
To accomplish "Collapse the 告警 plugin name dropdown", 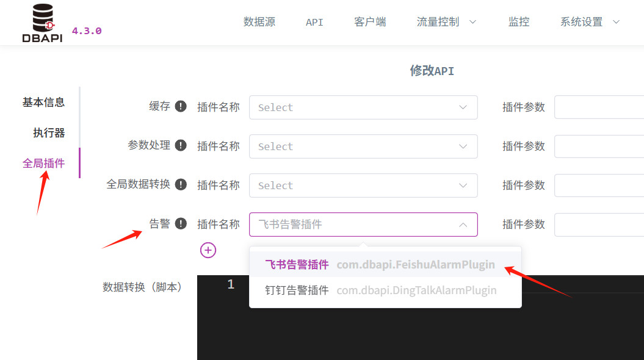I will [x=363, y=225].
